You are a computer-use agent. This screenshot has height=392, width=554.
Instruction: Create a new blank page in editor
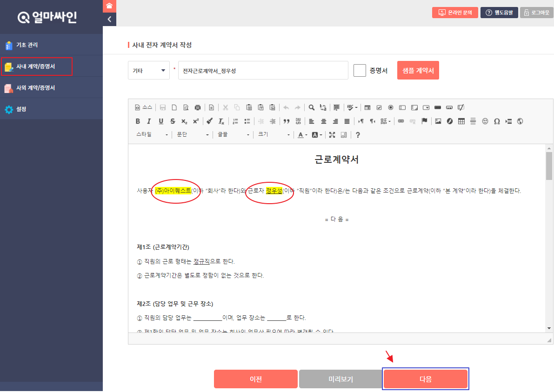point(174,107)
